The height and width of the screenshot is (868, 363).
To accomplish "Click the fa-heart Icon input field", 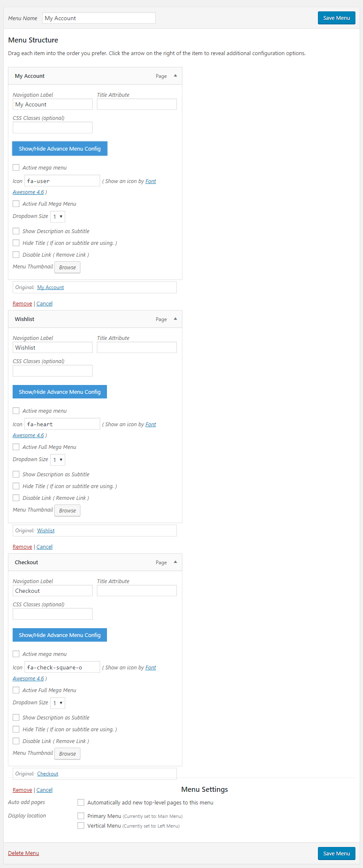I will 62,424.
